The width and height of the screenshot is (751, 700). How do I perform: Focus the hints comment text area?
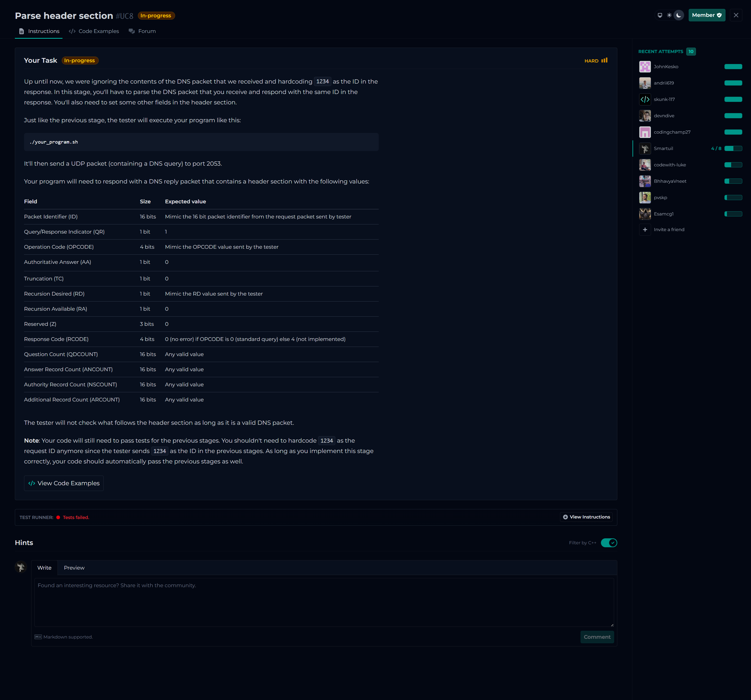coord(324,602)
